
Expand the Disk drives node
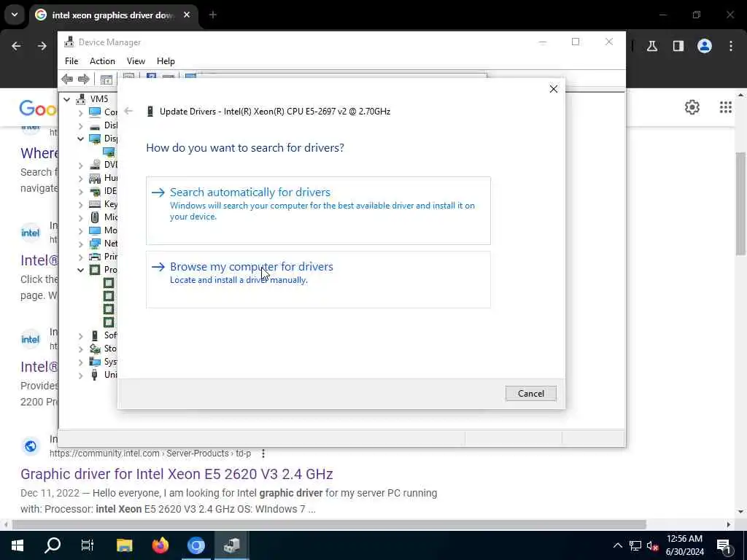coord(80,126)
